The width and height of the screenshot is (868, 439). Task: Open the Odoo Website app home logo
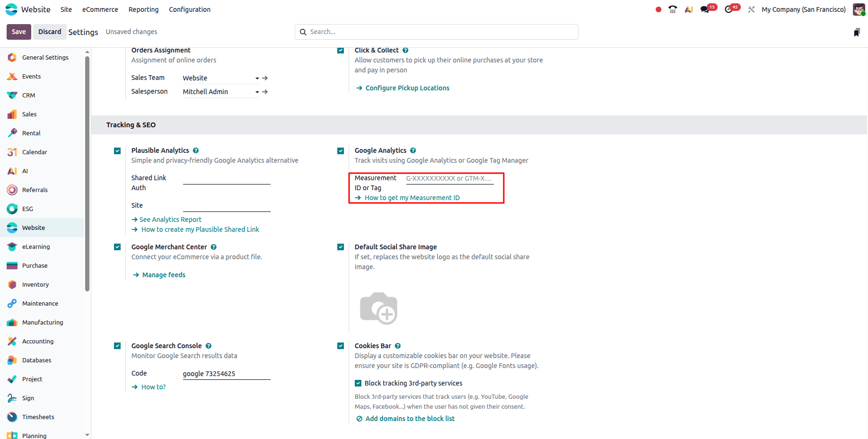[11, 9]
